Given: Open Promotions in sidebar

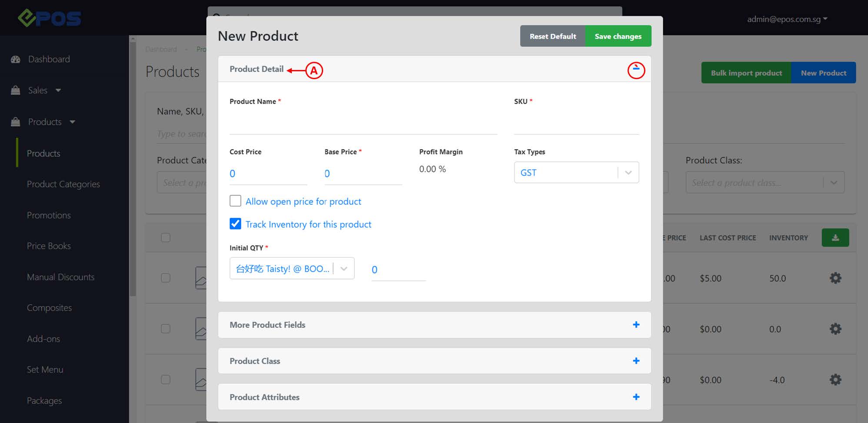Looking at the screenshot, I should point(49,215).
